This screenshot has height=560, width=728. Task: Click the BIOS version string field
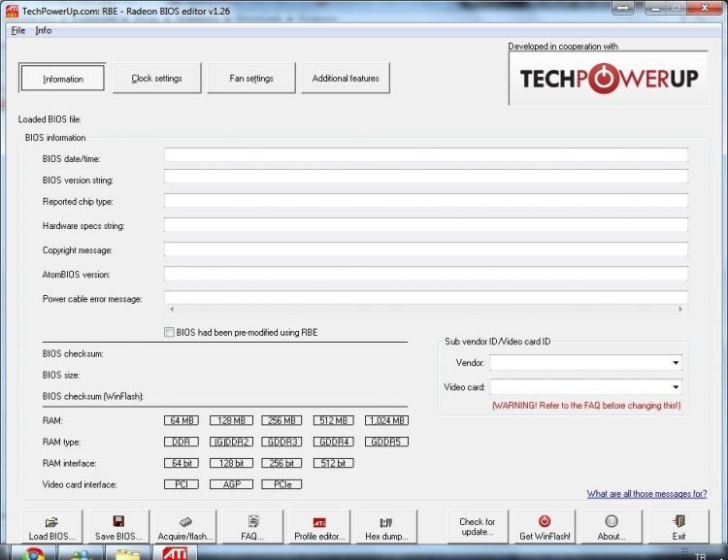[x=426, y=177]
